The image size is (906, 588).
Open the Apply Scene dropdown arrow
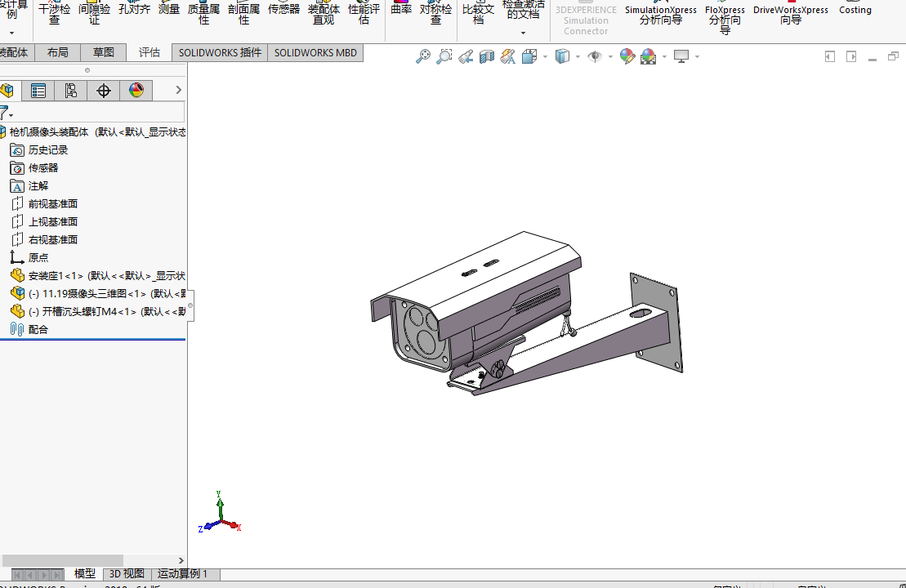coord(664,56)
